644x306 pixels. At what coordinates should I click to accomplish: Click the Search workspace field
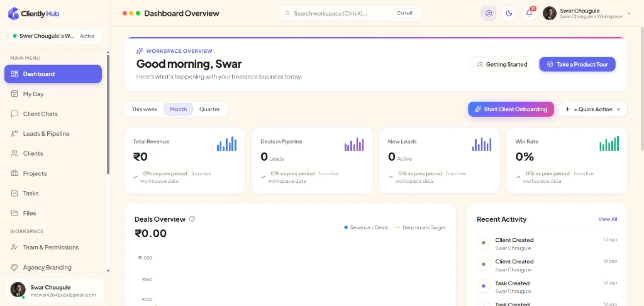tap(350, 14)
